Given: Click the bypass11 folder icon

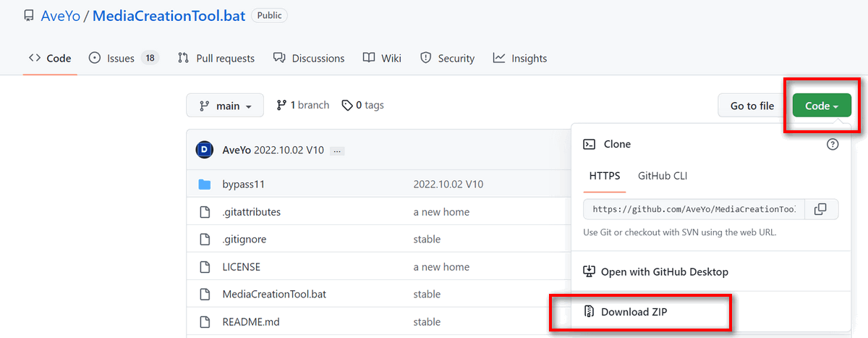Looking at the screenshot, I should [205, 184].
